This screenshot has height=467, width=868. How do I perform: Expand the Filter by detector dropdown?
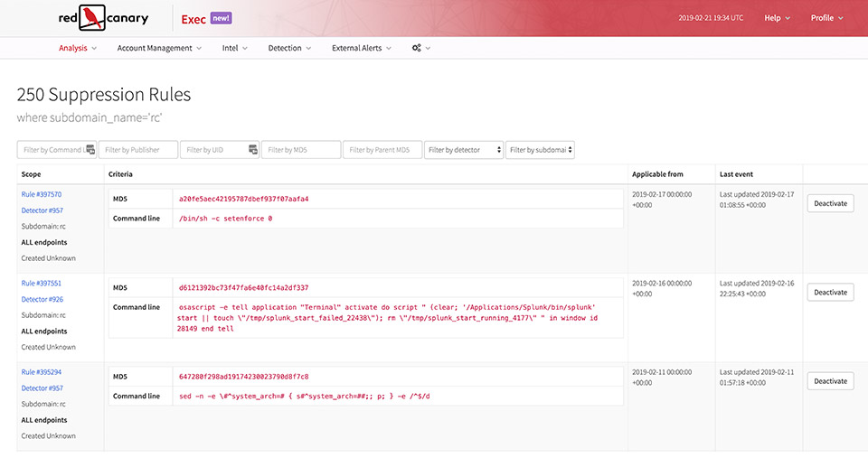click(x=464, y=150)
